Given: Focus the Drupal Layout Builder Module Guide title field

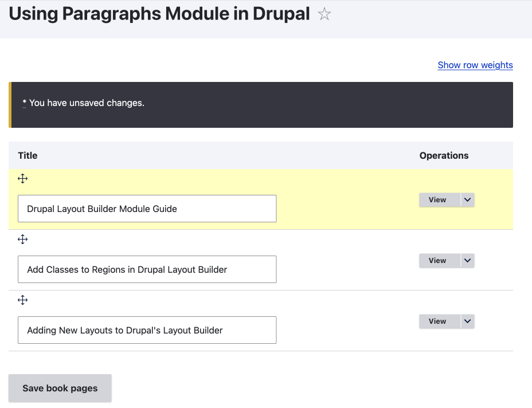Looking at the screenshot, I should click(x=147, y=209).
